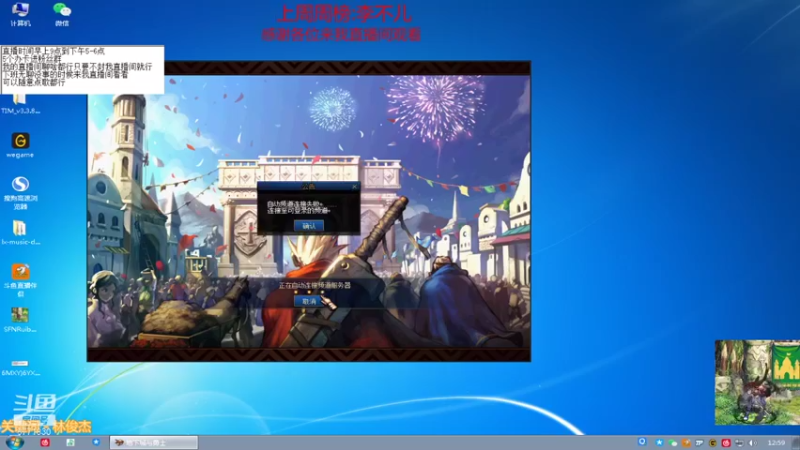This screenshot has height=450, width=800.
Task: Click the white stream schedule text note
Action: pos(82,69)
